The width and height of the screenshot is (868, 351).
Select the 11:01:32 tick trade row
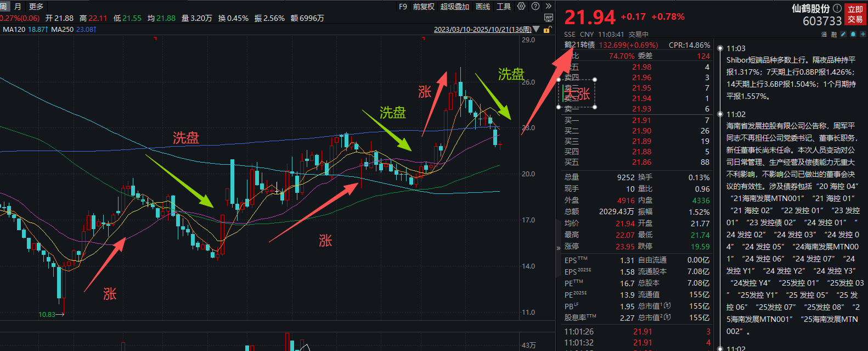click(637, 343)
